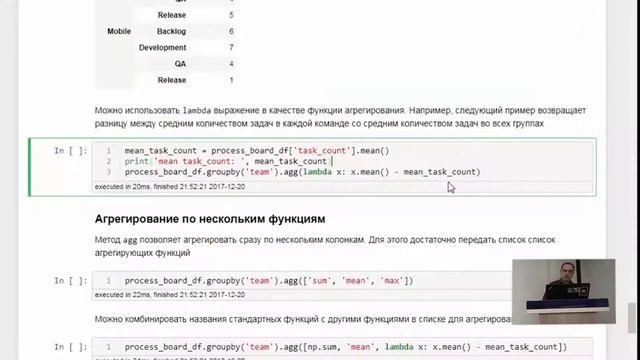The image size is (640, 360).
Task: Click the value 6 next to Backlog
Action: [x=231, y=31]
